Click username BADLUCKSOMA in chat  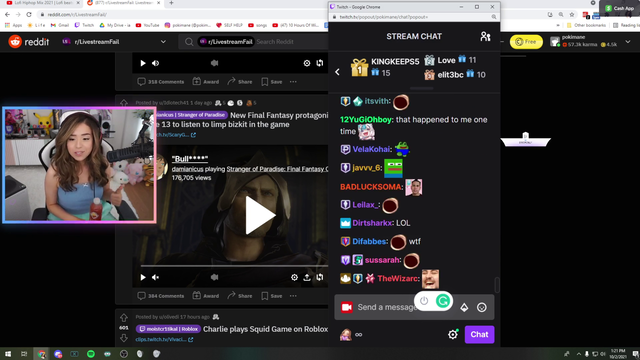(x=371, y=187)
